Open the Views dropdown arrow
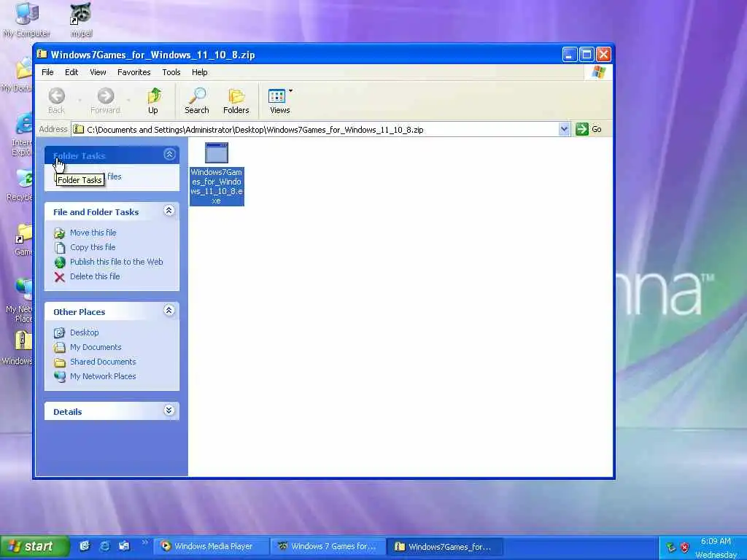747x560 pixels. [290, 90]
